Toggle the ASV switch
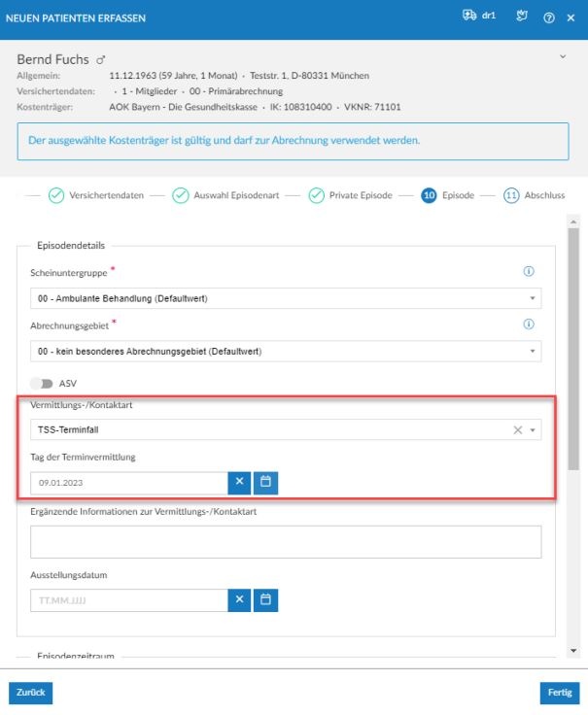 [x=41, y=384]
